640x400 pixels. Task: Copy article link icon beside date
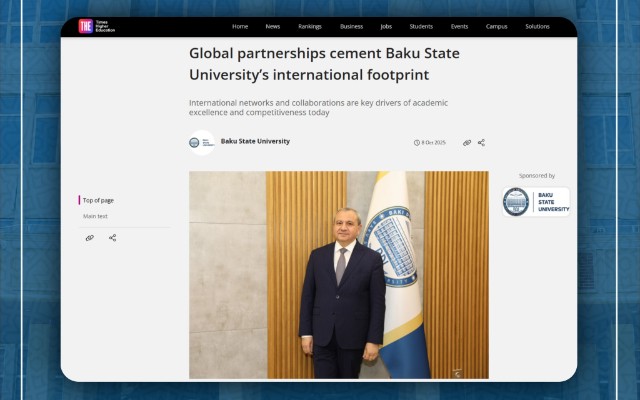[467, 143]
